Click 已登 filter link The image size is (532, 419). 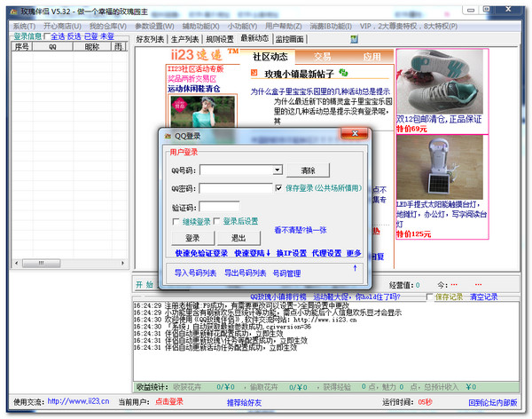[x=90, y=36]
